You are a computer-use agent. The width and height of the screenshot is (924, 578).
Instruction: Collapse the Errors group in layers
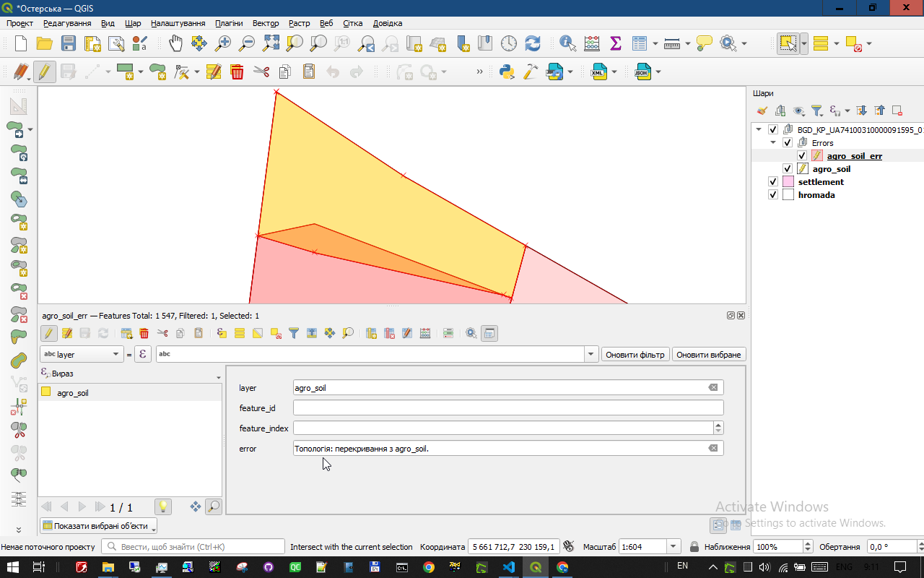coord(773,143)
